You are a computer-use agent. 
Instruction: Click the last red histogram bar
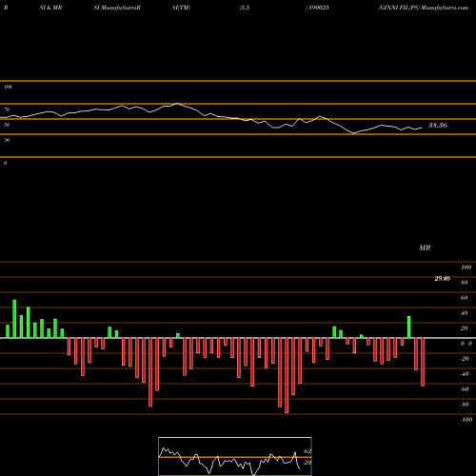[423, 362]
